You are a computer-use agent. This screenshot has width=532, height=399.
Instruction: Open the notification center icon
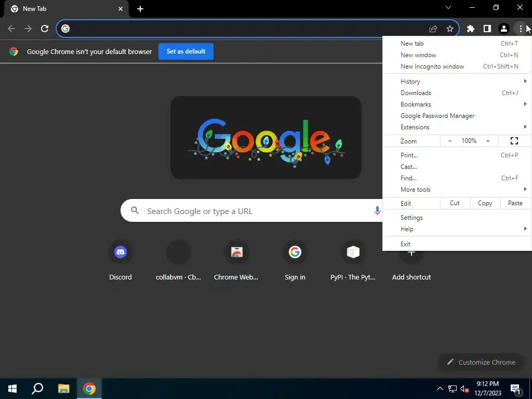[x=515, y=389]
